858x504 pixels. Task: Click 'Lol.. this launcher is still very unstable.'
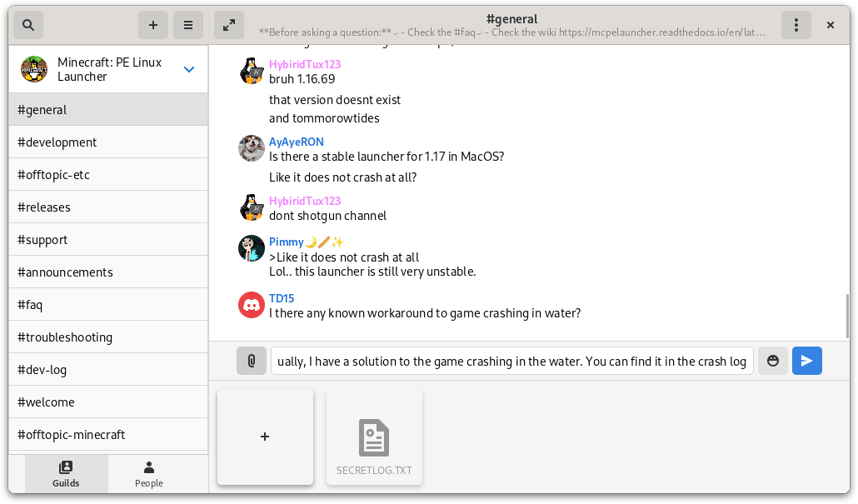point(372,272)
